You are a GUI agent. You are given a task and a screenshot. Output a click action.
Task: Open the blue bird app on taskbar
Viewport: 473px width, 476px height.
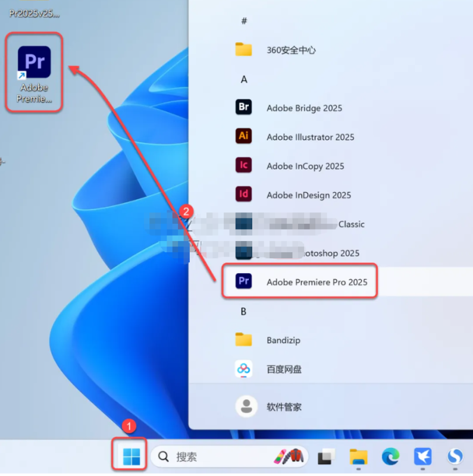coord(422,456)
